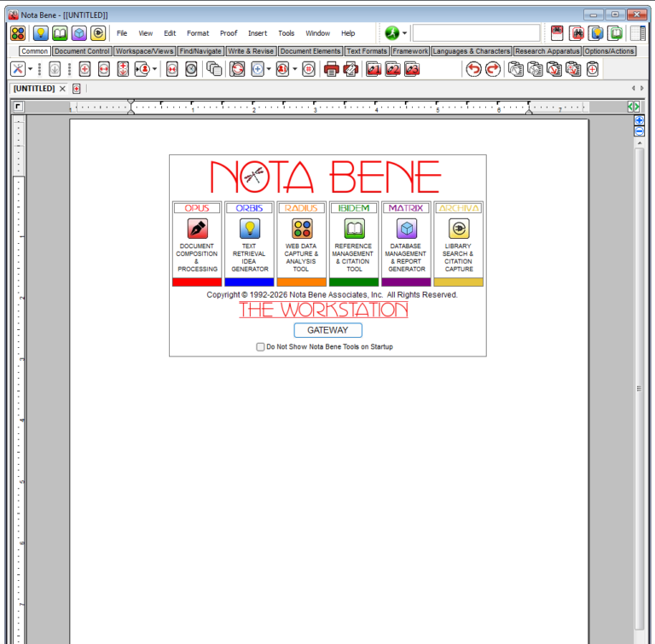The width and height of the screenshot is (655, 644).
Task: Click the command input field in the toolbar
Action: coord(476,33)
